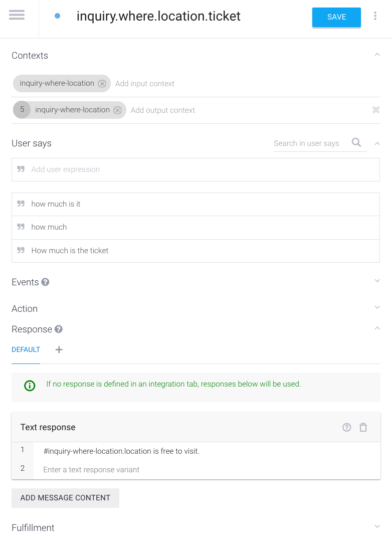
Task: Click the green info icon about integrations
Action: [30, 385]
